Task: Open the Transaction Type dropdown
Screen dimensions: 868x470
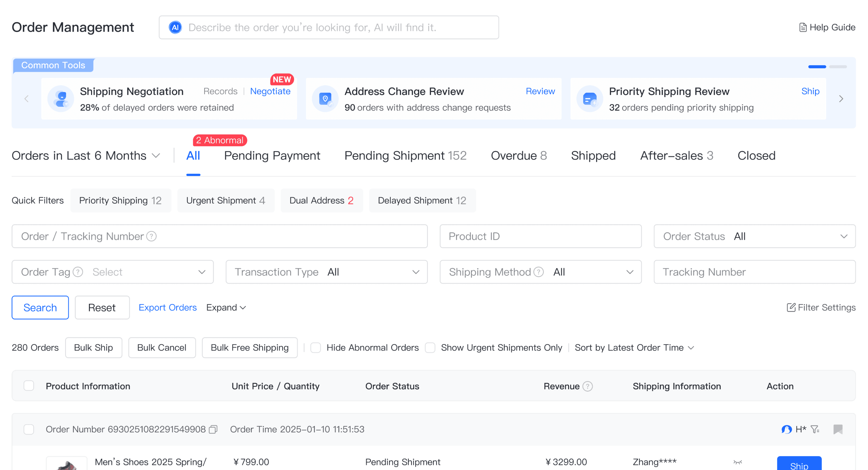Action: coord(326,272)
